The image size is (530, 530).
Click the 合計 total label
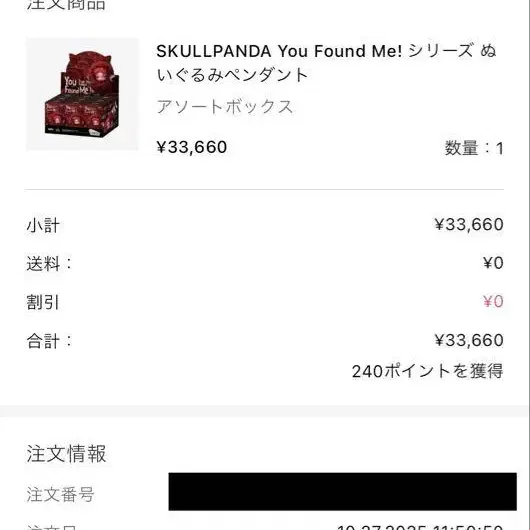pos(49,341)
